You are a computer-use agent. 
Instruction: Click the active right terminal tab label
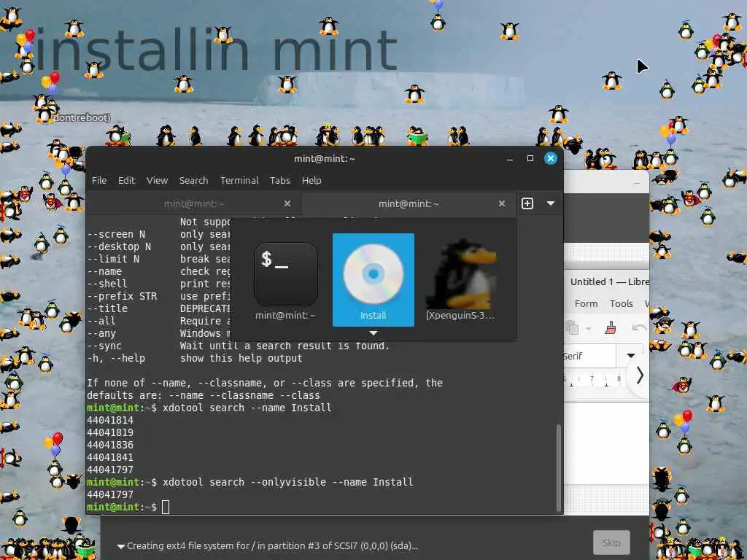(x=409, y=204)
